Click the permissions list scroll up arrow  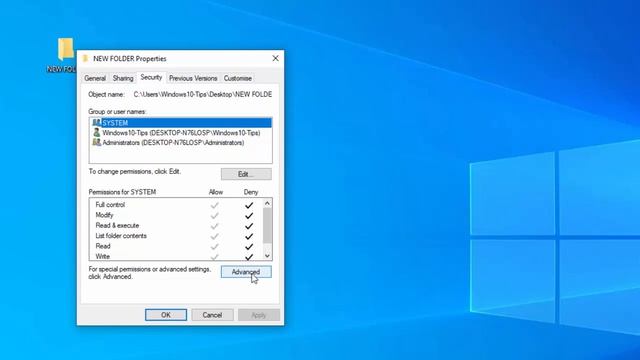(x=267, y=203)
